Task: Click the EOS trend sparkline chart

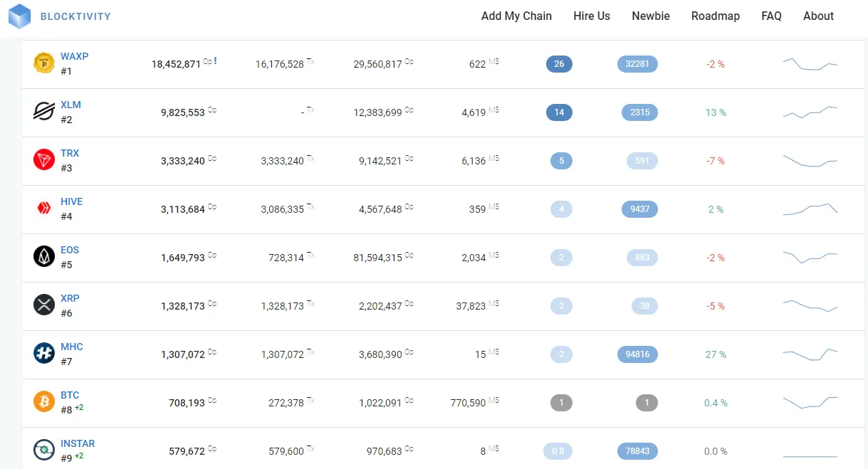Action: pyautogui.click(x=810, y=257)
